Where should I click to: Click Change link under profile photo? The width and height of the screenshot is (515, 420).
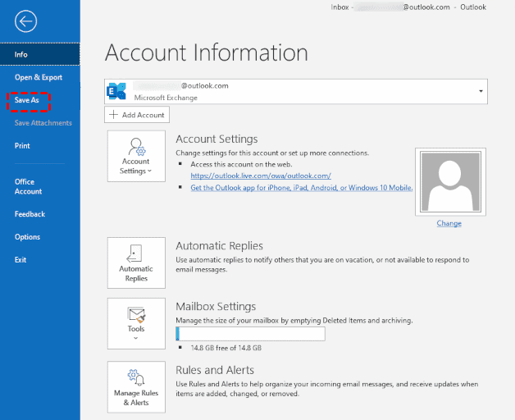pyautogui.click(x=449, y=223)
